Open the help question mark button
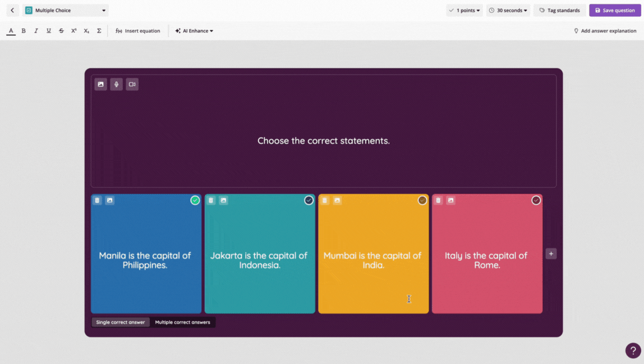This screenshot has height=364, width=644. [x=633, y=351]
